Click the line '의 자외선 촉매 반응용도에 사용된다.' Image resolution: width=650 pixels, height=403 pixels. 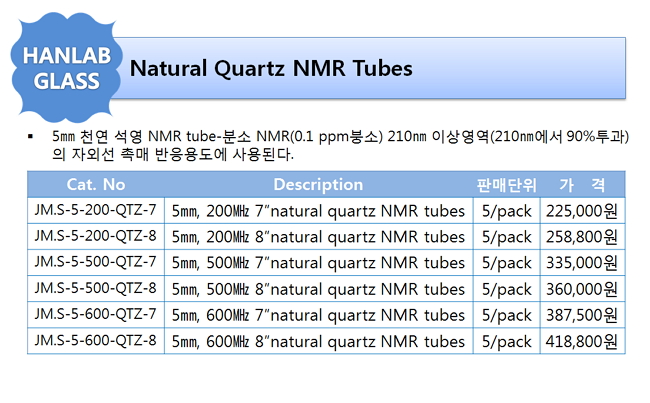173,155
